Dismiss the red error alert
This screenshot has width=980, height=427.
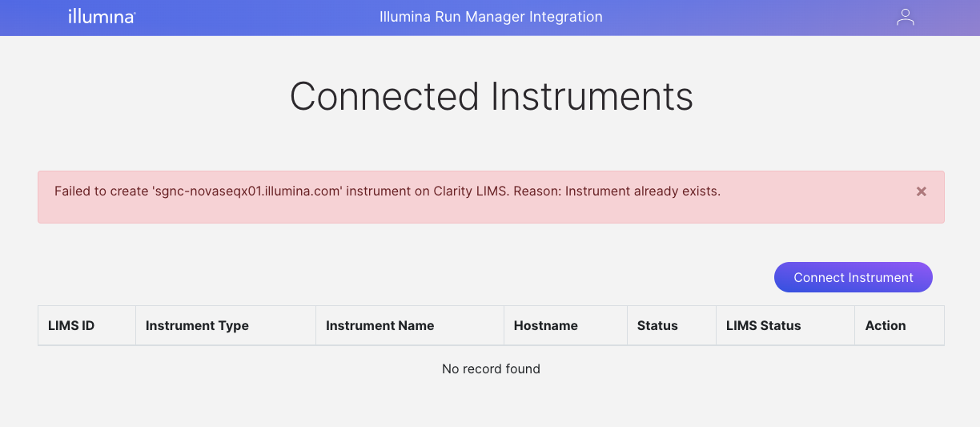[921, 191]
